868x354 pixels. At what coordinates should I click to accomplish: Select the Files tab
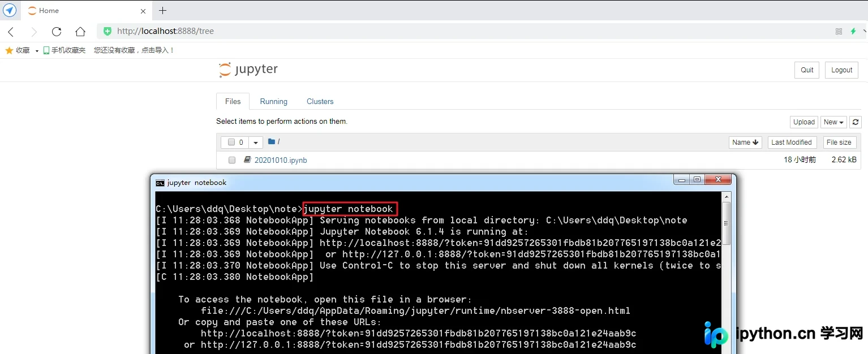233,101
